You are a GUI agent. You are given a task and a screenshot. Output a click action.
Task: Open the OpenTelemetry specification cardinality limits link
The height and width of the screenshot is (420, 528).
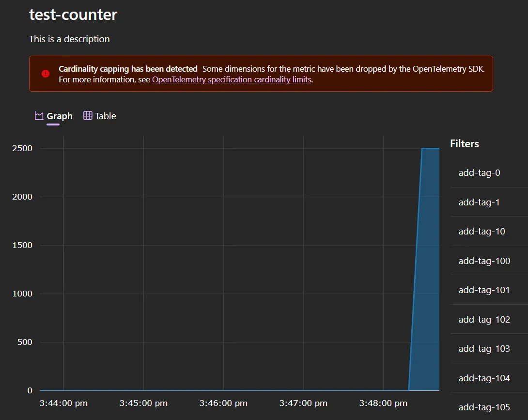[x=232, y=79]
